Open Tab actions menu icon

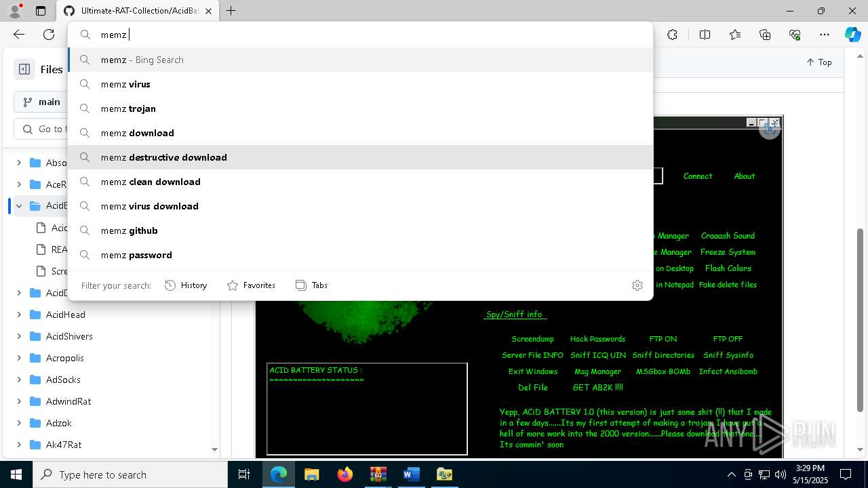point(41,11)
